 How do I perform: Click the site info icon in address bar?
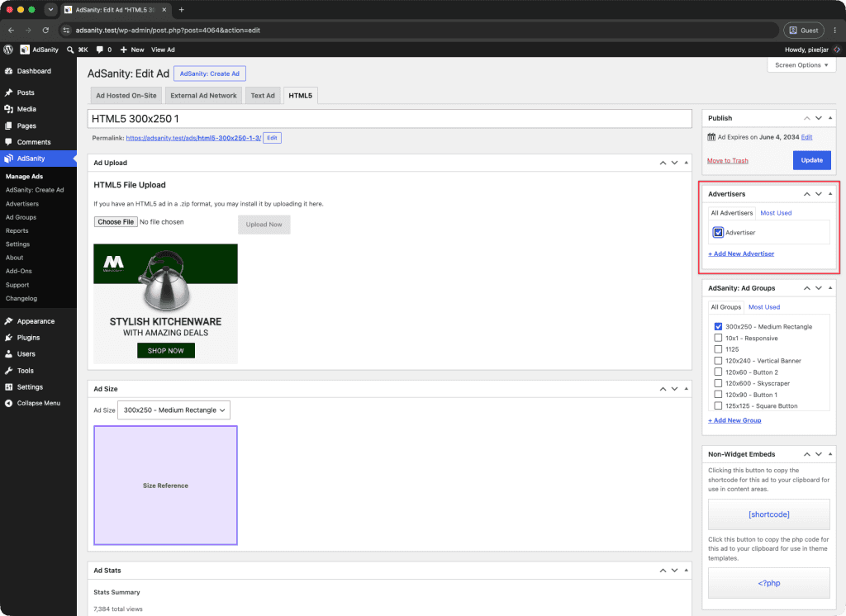(66, 31)
